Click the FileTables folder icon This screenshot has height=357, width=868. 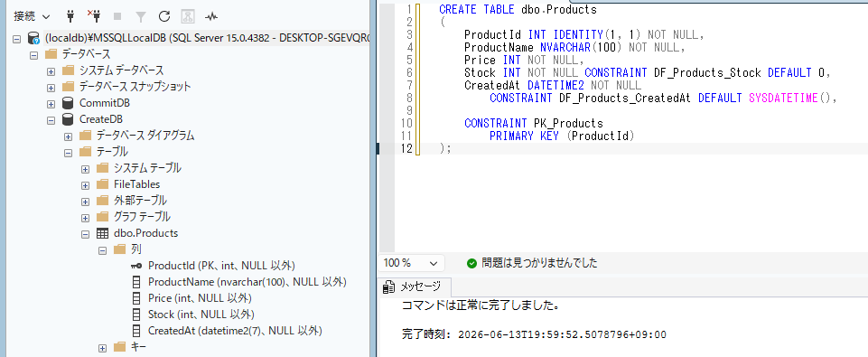102,184
